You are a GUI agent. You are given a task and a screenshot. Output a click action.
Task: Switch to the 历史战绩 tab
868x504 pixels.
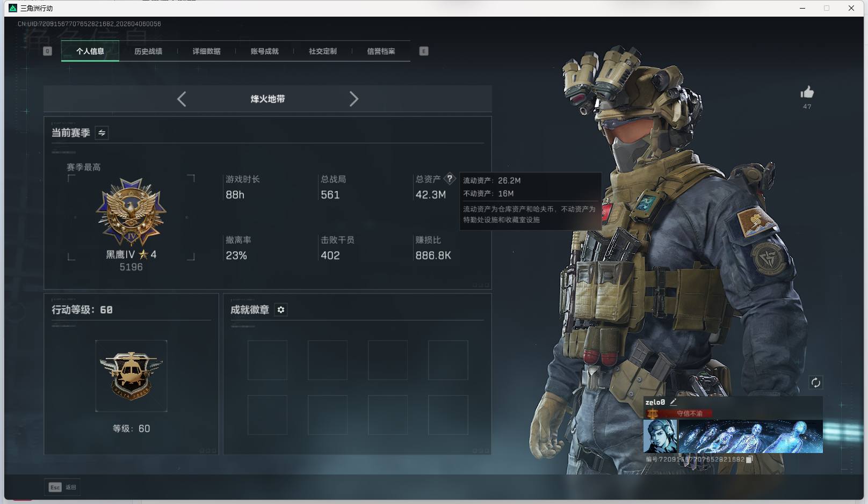tap(148, 51)
